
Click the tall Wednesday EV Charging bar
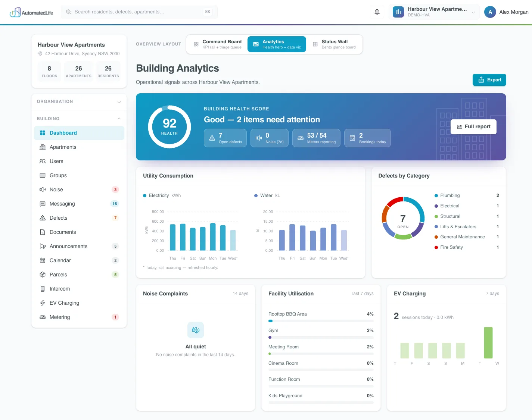point(488,343)
